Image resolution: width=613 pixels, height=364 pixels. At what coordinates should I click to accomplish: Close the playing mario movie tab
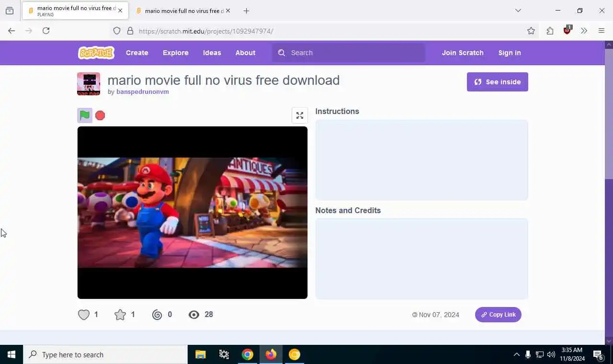(120, 11)
